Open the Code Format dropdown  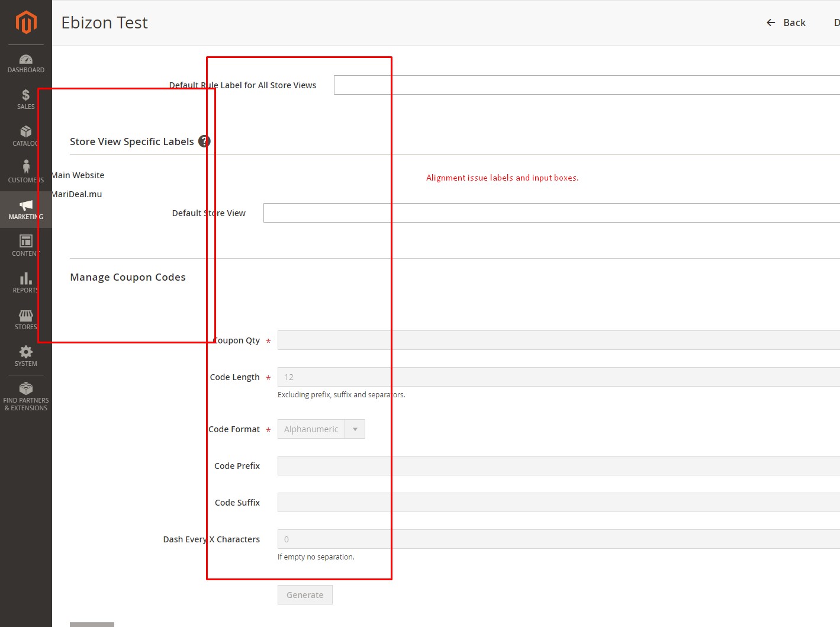[x=355, y=429]
